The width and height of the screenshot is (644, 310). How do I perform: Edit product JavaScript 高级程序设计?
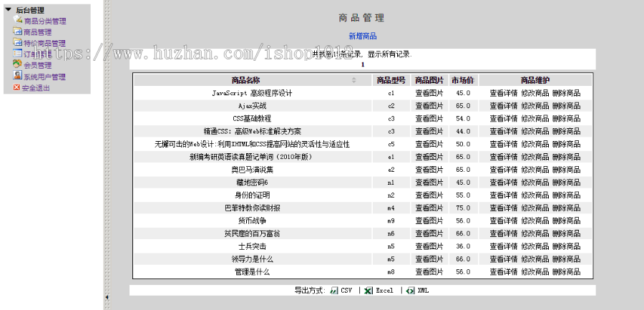coord(535,93)
